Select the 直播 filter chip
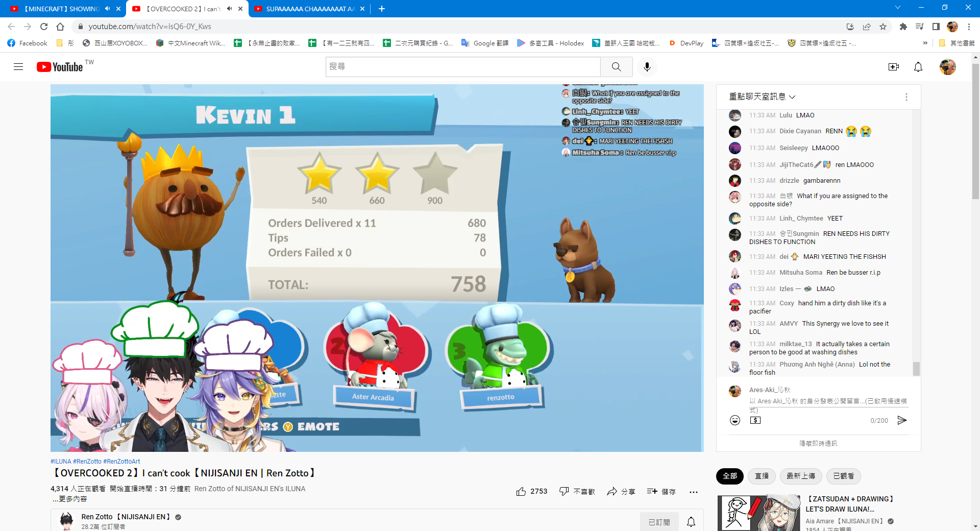This screenshot has height=531, width=980. click(762, 476)
